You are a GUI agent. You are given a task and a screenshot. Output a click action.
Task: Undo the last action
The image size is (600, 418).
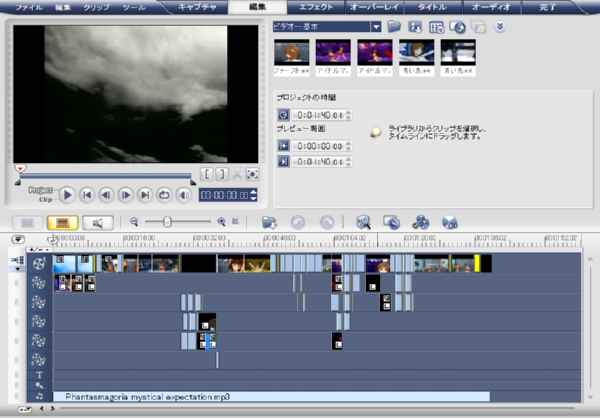[298, 222]
